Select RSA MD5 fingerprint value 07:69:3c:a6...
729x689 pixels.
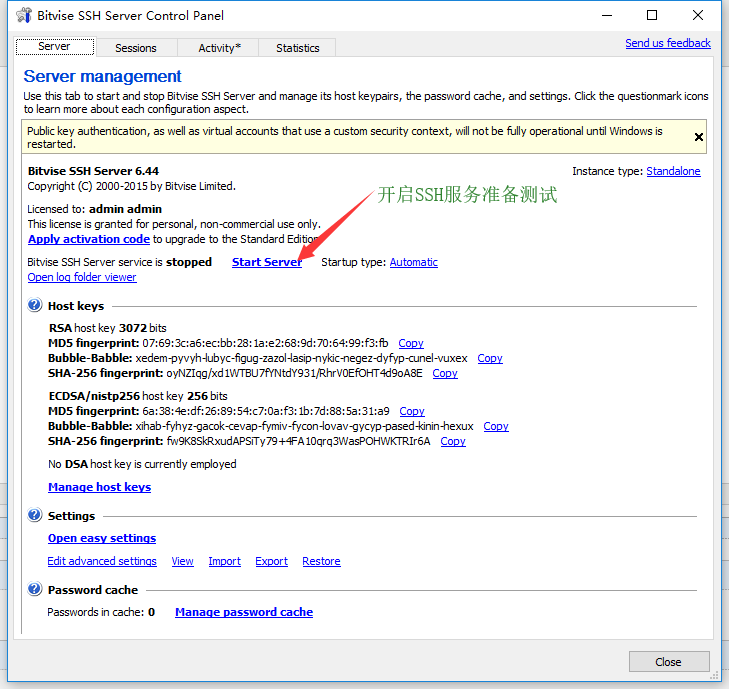coord(265,343)
